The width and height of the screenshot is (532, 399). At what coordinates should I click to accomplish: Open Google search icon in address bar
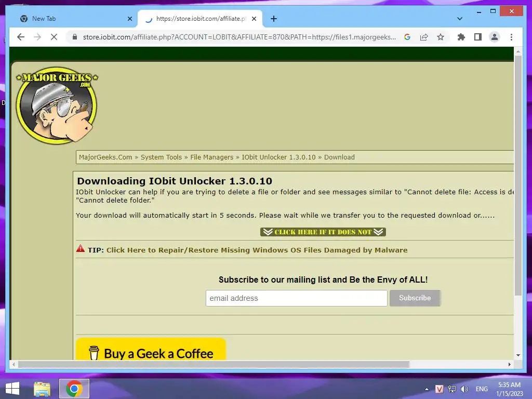point(407,37)
